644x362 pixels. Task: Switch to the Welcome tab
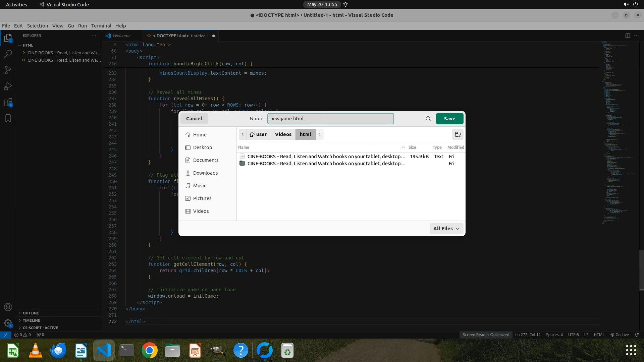pyautogui.click(x=121, y=36)
